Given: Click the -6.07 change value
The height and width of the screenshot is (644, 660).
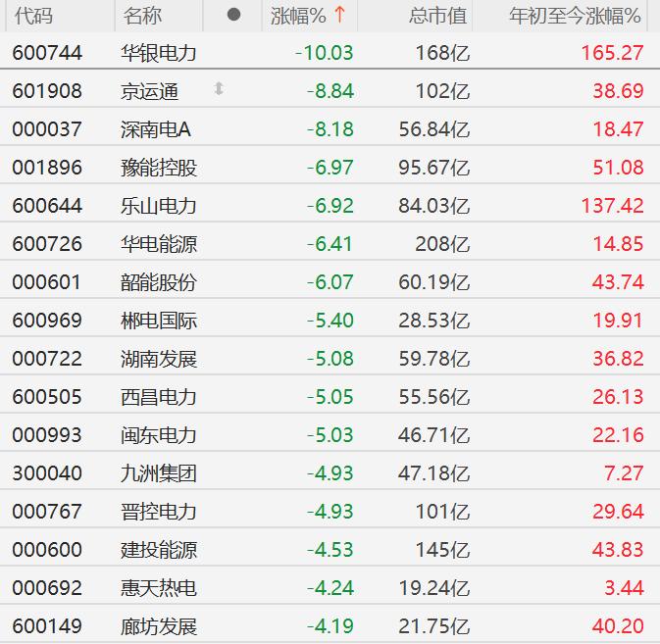Looking at the screenshot, I should coord(330,282).
